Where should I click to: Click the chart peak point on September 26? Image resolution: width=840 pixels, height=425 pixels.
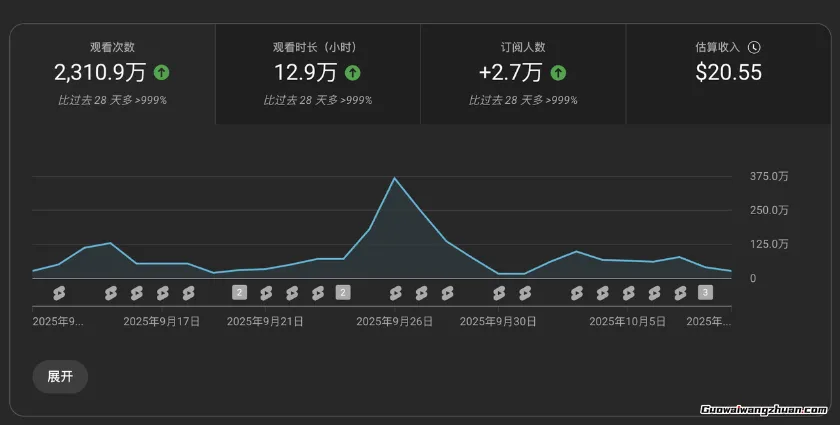click(x=395, y=177)
